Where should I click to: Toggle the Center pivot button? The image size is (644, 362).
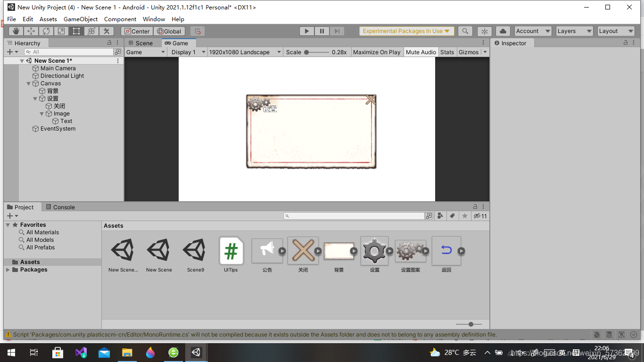click(x=137, y=31)
